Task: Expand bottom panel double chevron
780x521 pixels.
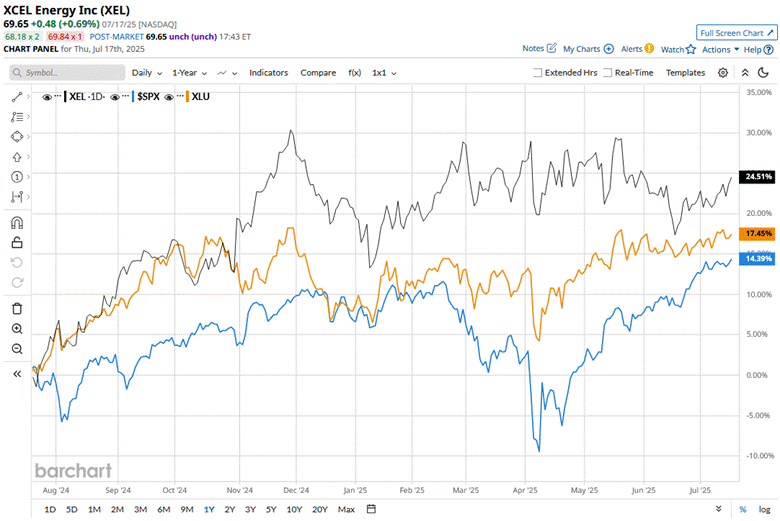Action: 718,509
